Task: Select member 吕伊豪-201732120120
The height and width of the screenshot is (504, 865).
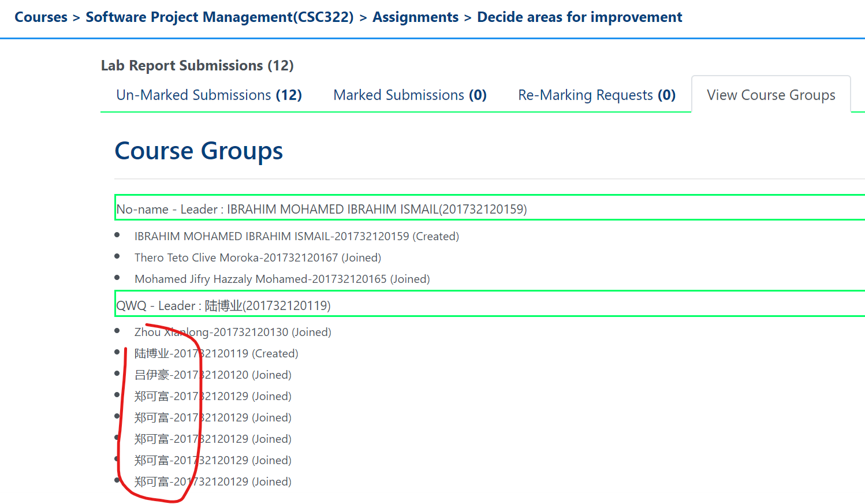Action: tap(212, 375)
